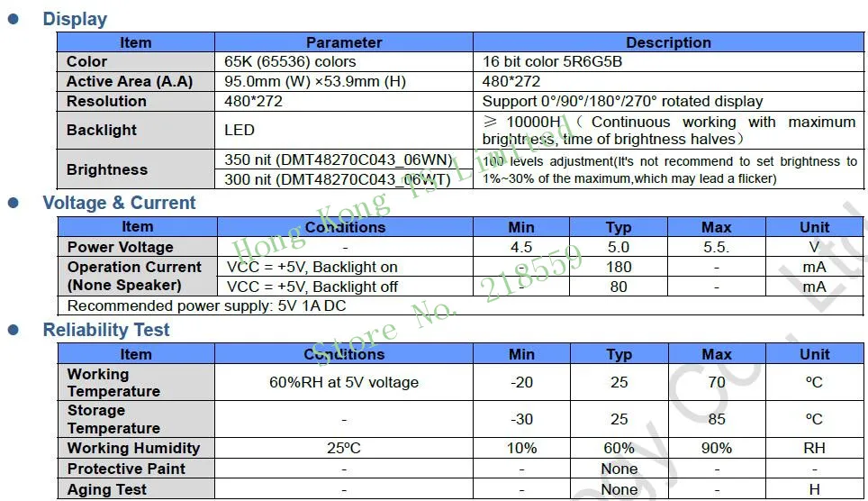Select '300 nit (DMT48270C043_06WT)' cell
Image resolution: width=868 pixels, height=501 pixels.
click(337, 179)
